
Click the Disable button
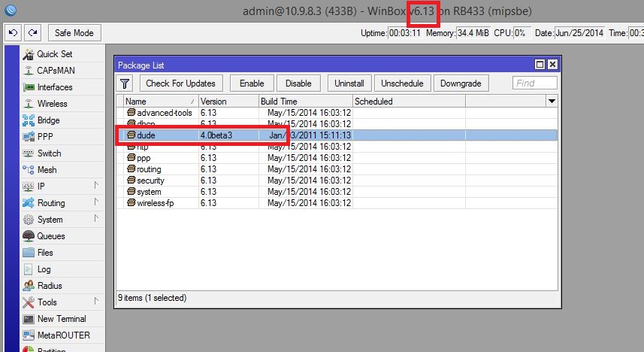point(298,83)
